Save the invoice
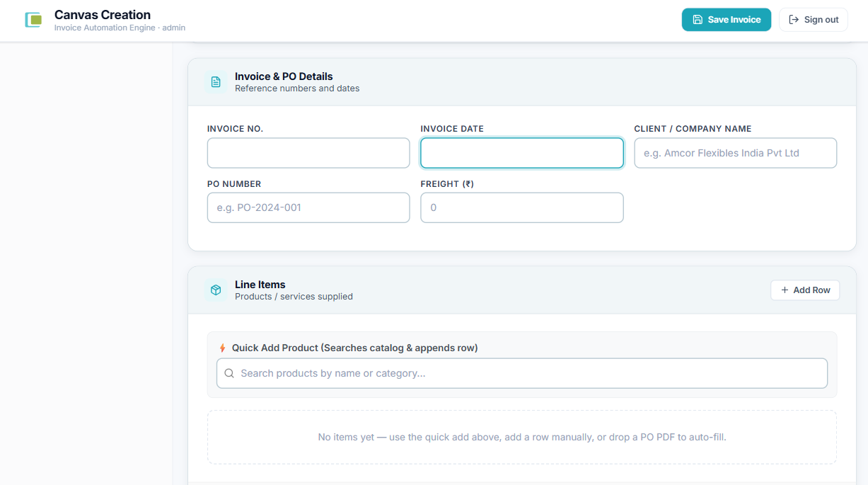Viewport: 868px width, 485px height. [727, 20]
